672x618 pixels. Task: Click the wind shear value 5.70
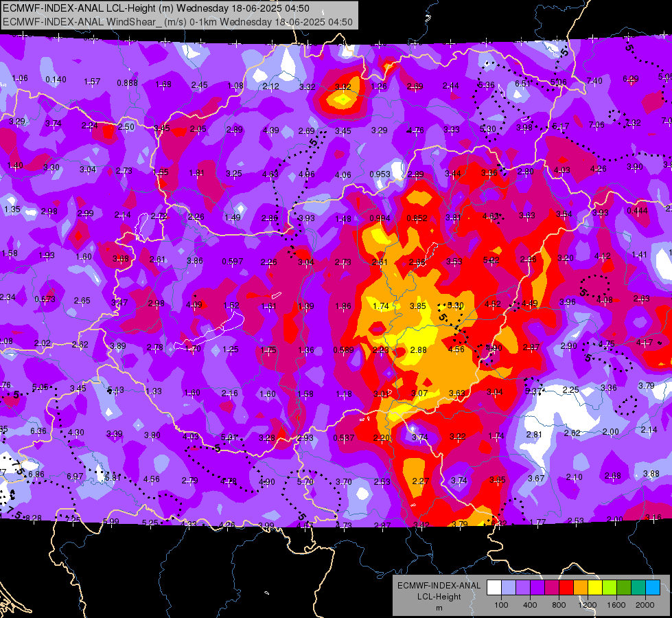tap(305, 481)
